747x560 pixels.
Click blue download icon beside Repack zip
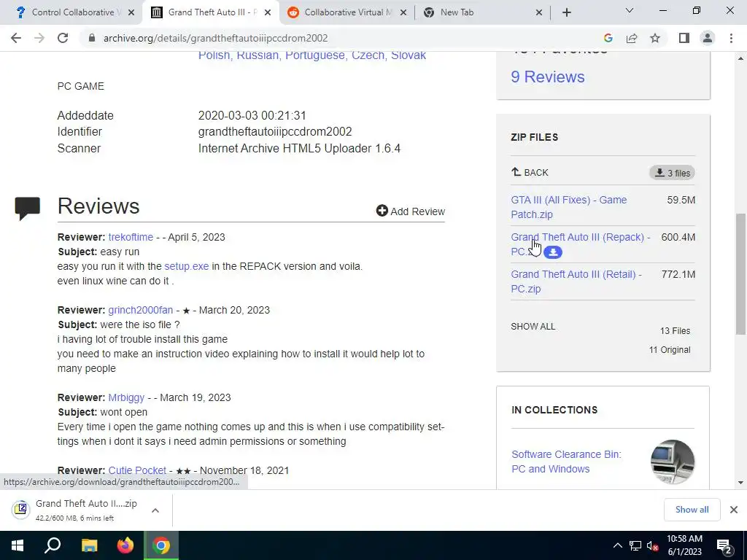click(553, 252)
